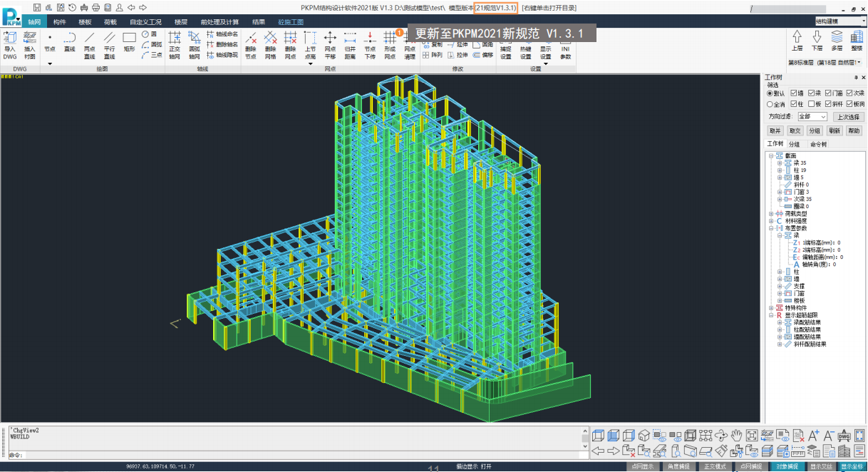Click the 导入DWG import icon
This screenshot has width=868, height=472.
[10, 44]
